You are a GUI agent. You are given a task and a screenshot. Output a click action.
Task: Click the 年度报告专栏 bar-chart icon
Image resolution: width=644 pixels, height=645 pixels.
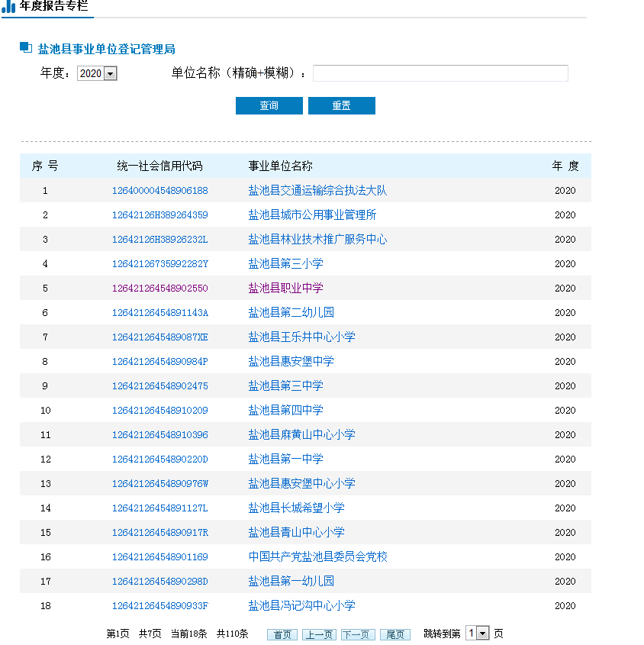tap(8, 7)
